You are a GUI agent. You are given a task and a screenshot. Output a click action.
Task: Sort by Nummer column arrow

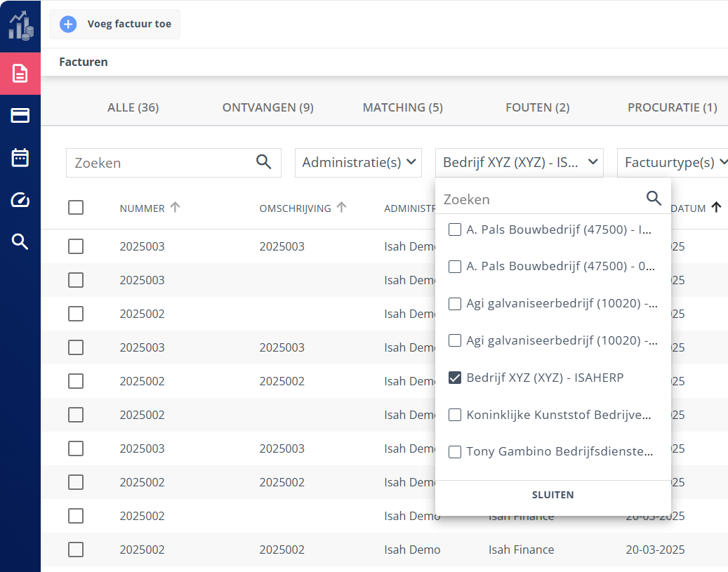176,207
